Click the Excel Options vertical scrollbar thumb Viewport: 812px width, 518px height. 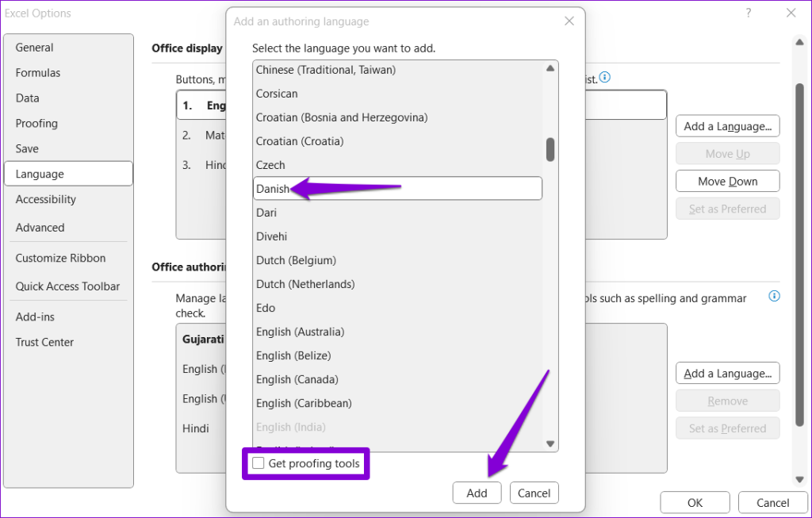pyautogui.click(x=799, y=254)
